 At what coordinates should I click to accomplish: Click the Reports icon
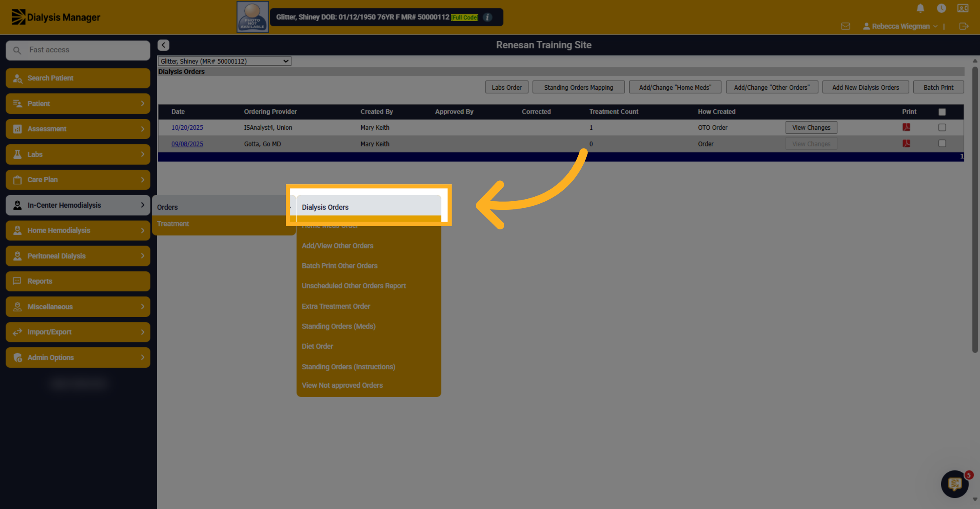pyautogui.click(x=17, y=281)
